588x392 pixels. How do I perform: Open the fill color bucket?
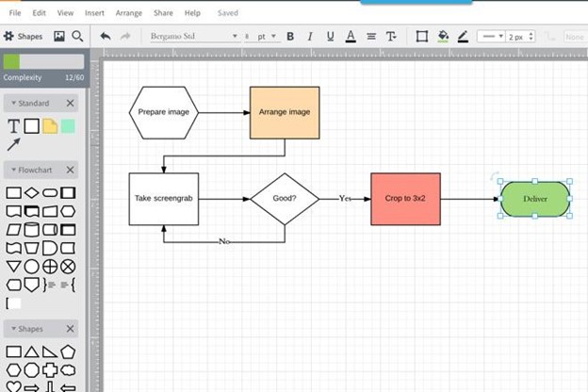pos(443,37)
